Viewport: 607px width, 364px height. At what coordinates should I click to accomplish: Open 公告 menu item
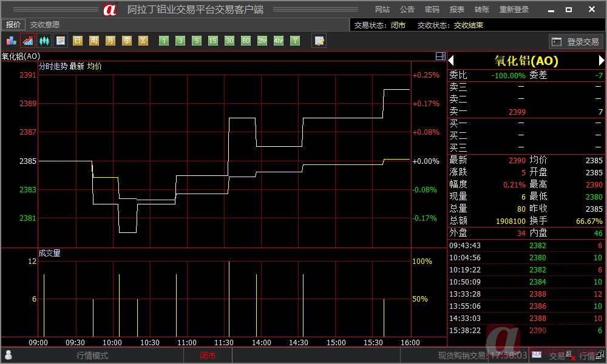(407, 9)
